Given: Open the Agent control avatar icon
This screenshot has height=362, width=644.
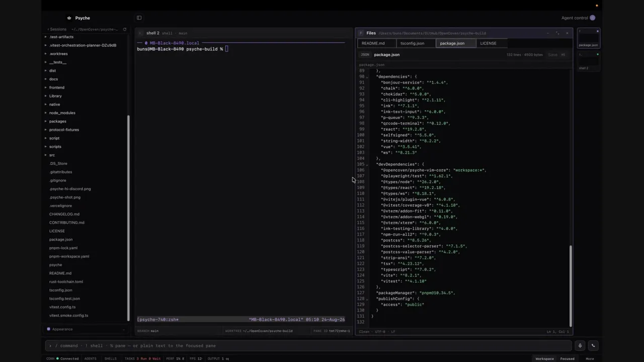Looking at the screenshot, I should coord(592,18).
